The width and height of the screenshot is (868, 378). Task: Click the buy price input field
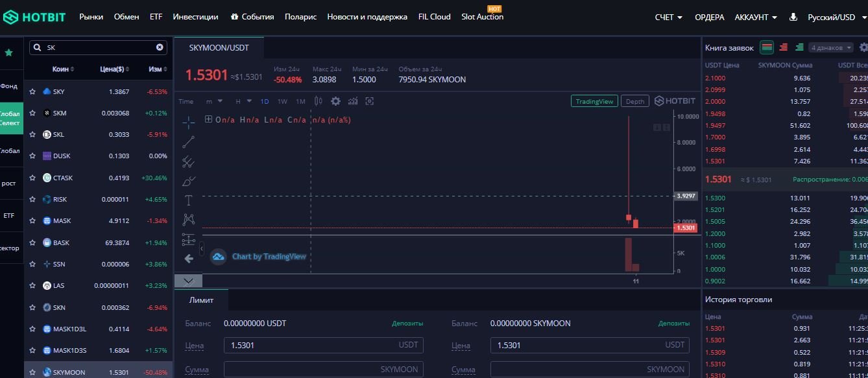[324, 345]
